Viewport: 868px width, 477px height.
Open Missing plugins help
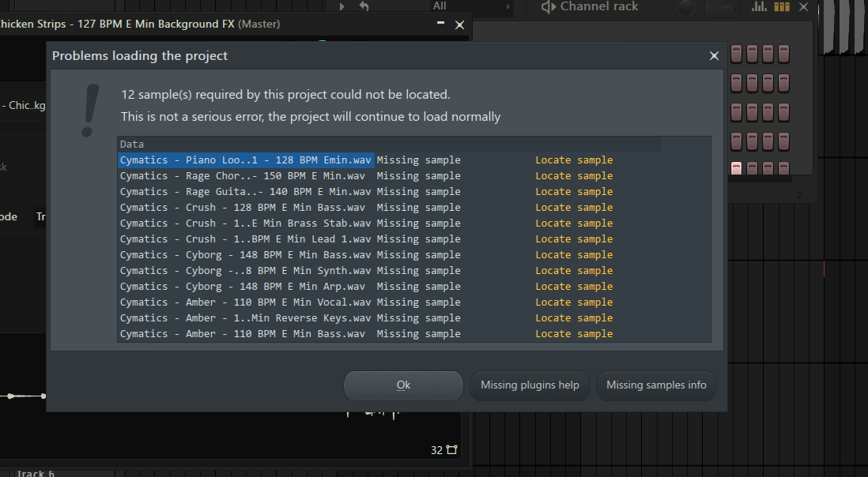(x=530, y=385)
